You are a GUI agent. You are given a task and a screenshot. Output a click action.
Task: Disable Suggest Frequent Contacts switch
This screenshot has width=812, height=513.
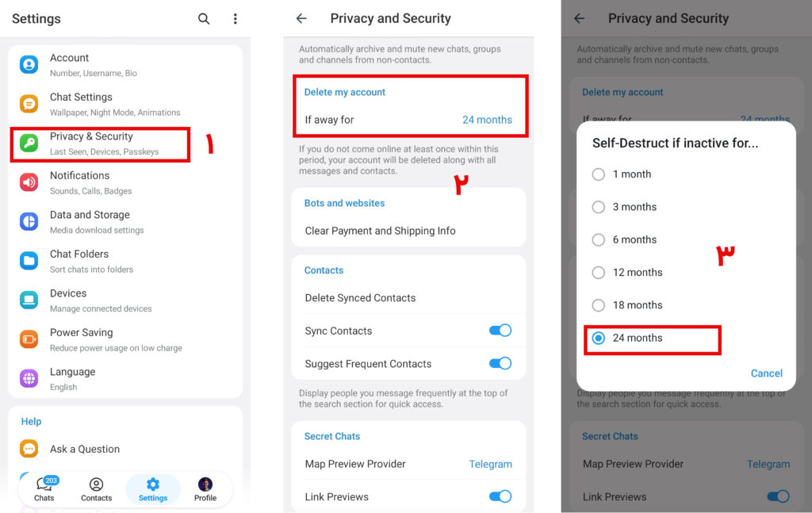(500, 364)
